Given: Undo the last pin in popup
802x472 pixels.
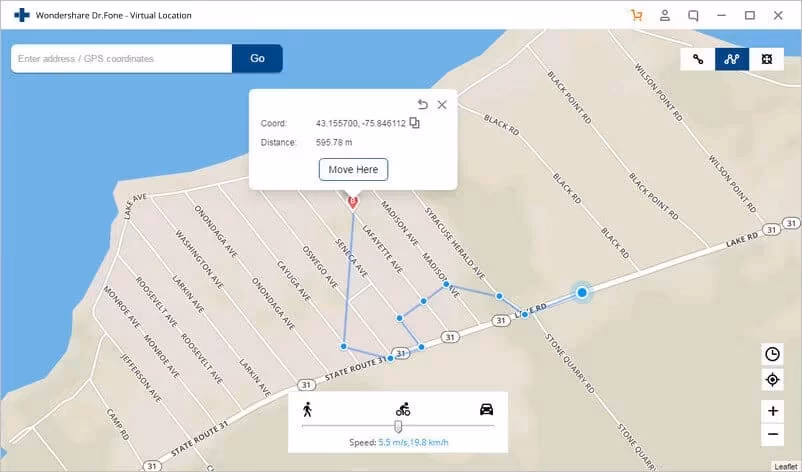Looking at the screenshot, I should pos(422,104).
